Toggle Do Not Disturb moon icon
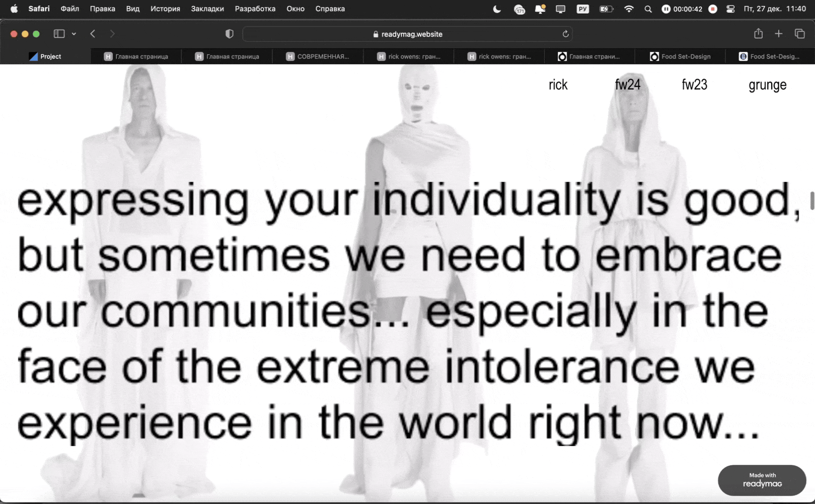 coord(497,9)
